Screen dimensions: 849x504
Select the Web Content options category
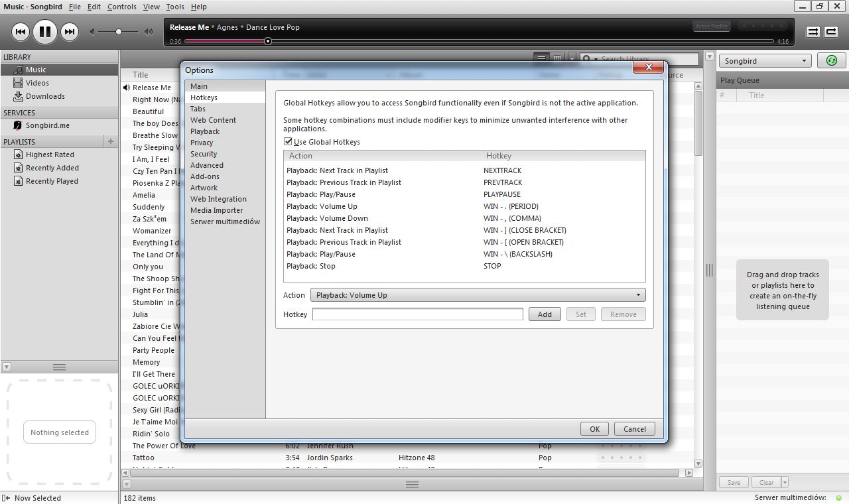[x=225, y=120]
